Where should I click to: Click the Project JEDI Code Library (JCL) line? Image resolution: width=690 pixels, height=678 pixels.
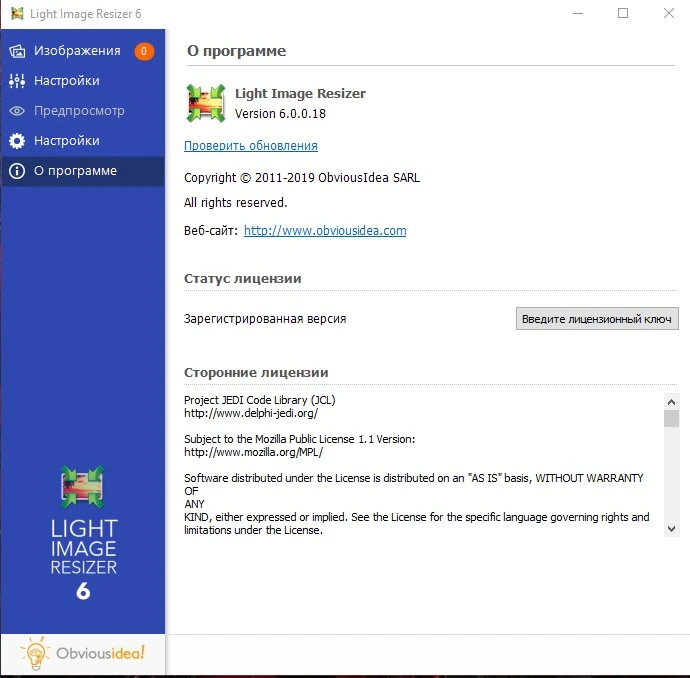coord(260,400)
